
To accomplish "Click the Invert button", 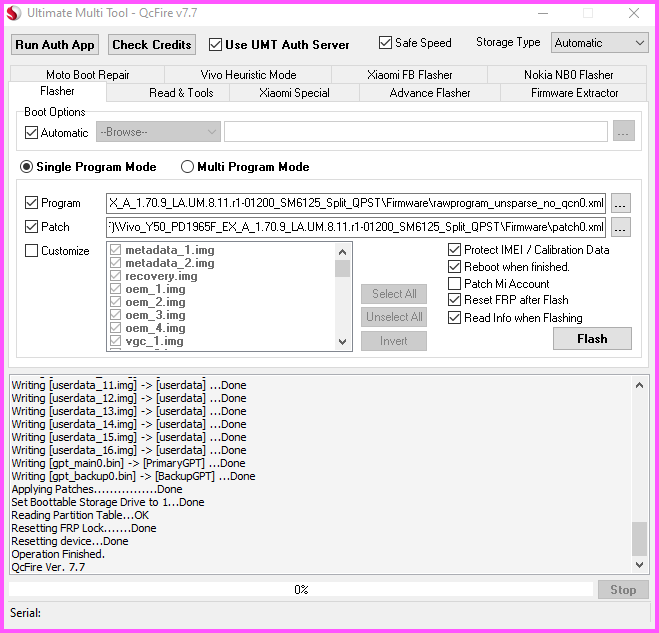I will (x=394, y=341).
